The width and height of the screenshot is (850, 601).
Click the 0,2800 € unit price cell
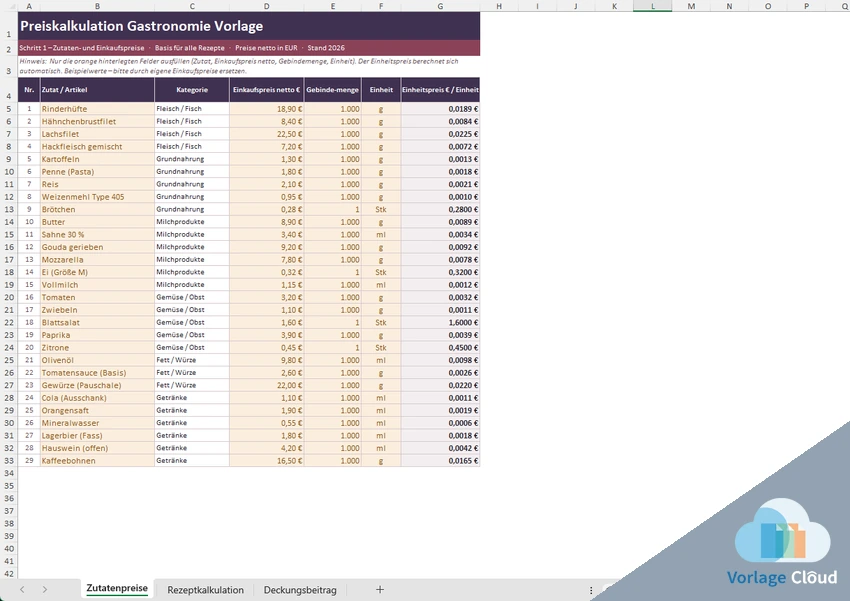point(440,209)
